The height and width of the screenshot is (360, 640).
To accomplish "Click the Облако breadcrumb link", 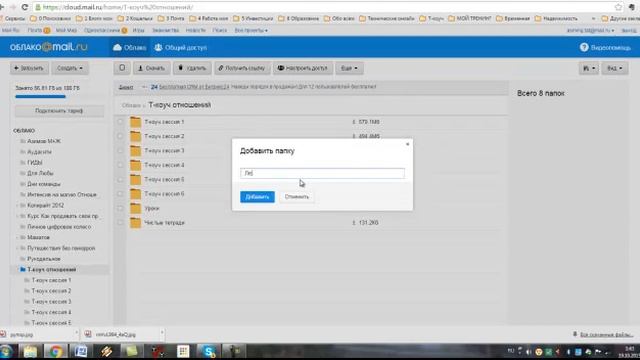I will pos(131,105).
